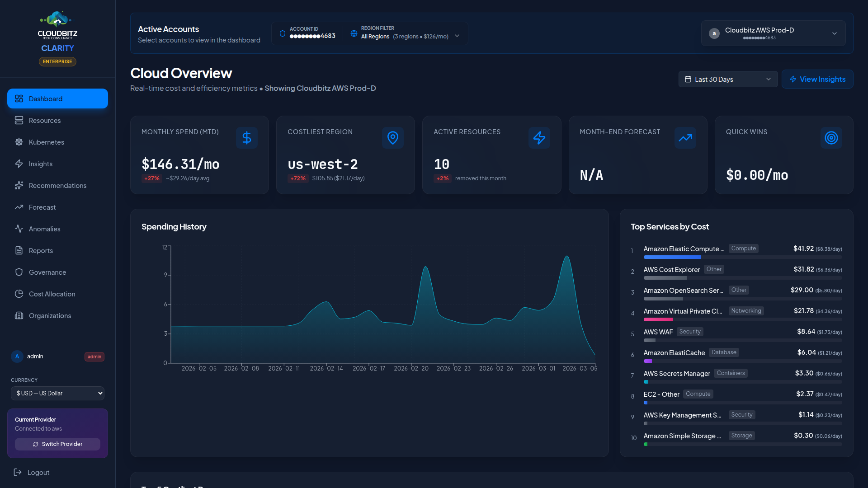The height and width of the screenshot is (488, 868).
Task: Click the Monthly Spend dollar icon
Action: pyautogui.click(x=246, y=138)
